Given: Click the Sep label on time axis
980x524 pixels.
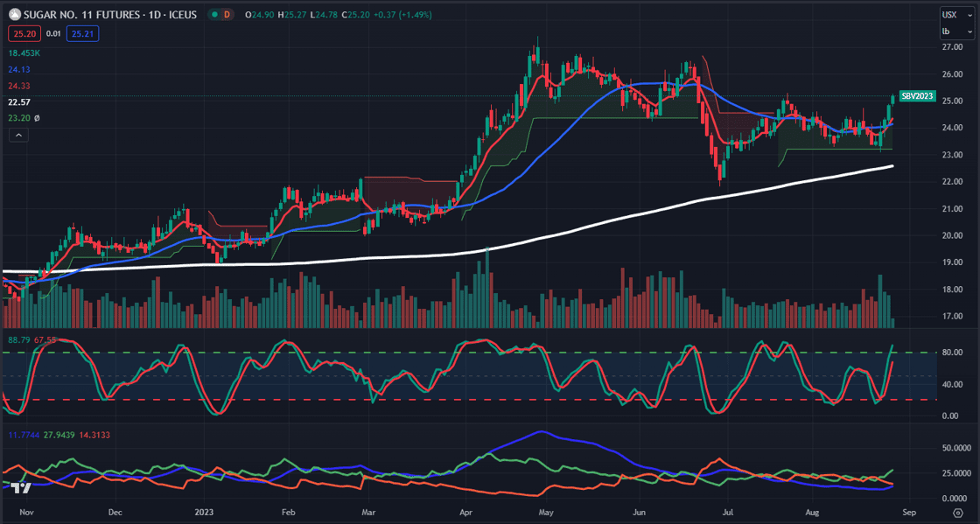Looking at the screenshot, I should pyautogui.click(x=909, y=512).
